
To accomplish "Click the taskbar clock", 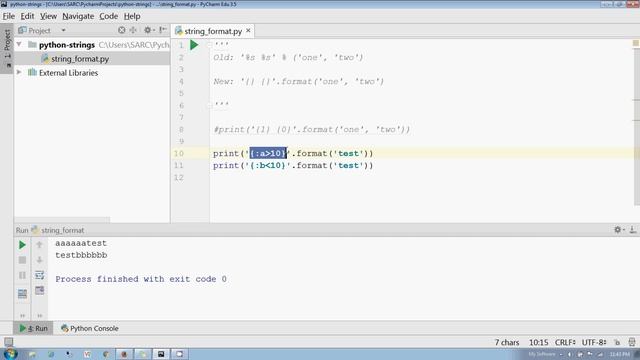I will pyautogui.click(x=619, y=354).
